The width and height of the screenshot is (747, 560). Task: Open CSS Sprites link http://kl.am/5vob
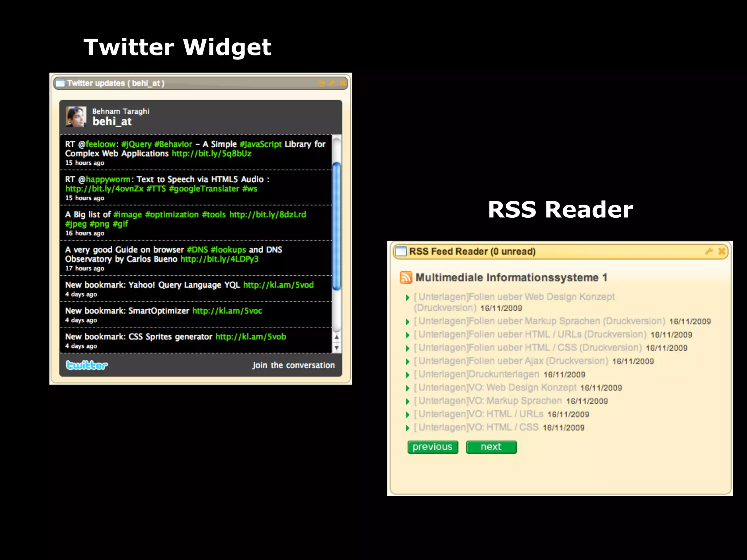251,337
